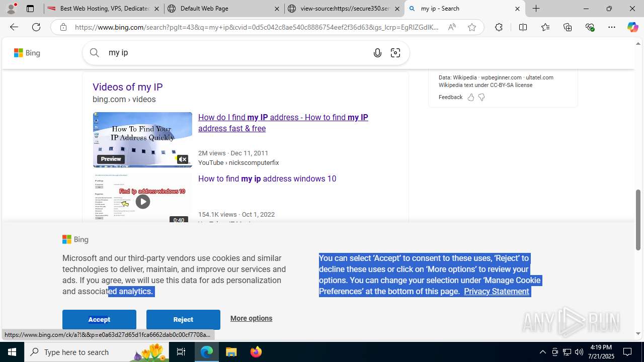Open Videos of my IP link
The image size is (644, 362).
click(127, 87)
